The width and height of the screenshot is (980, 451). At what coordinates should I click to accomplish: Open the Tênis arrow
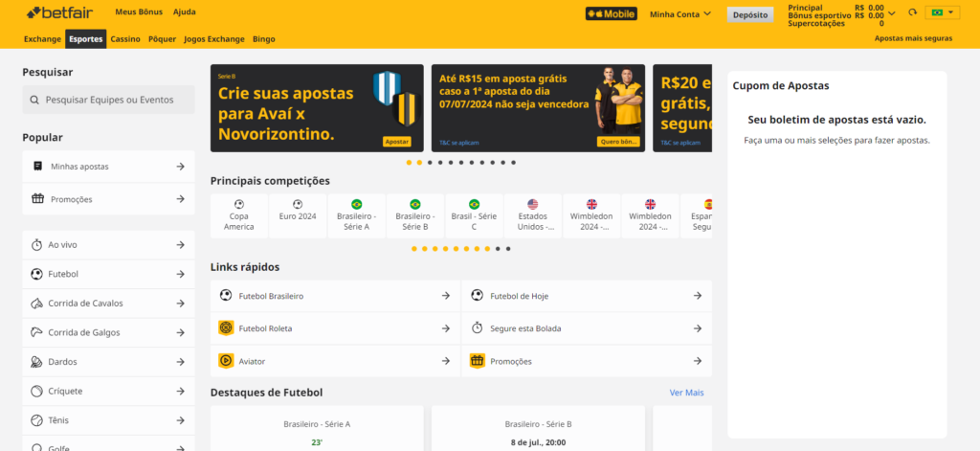tap(181, 420)
